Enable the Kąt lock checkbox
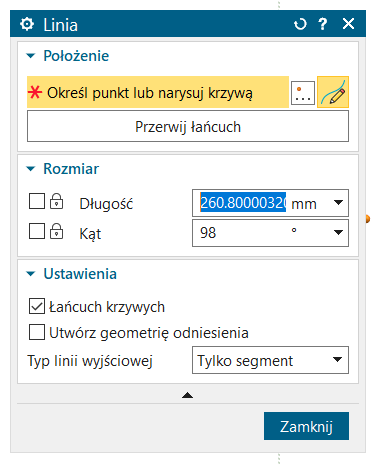Screen dimensions: 373x464 click(37, 231)
